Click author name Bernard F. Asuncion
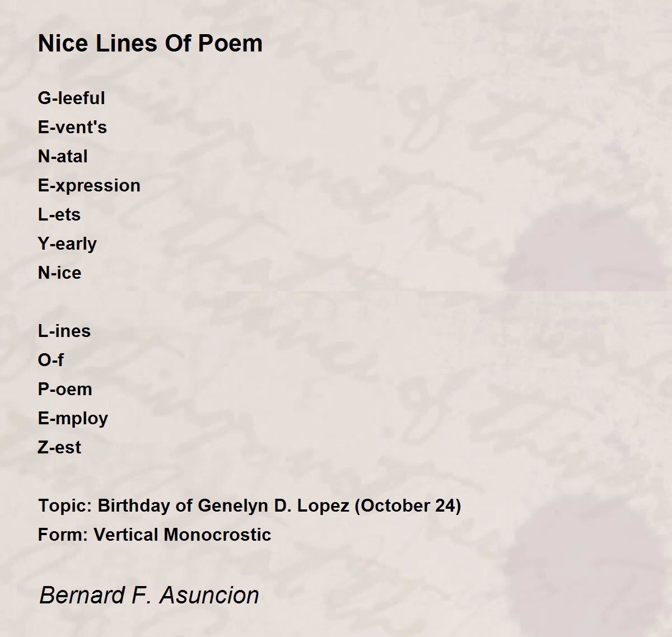 (x=150, y=595)
